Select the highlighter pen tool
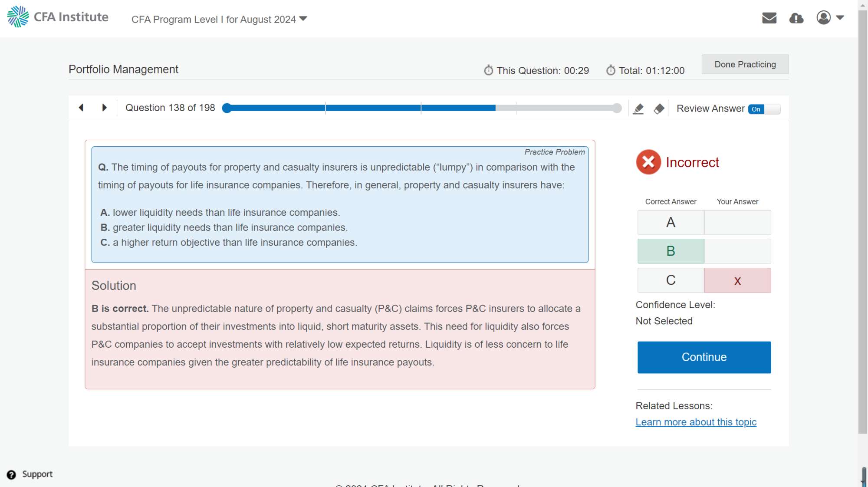 (x=638, y=109)
